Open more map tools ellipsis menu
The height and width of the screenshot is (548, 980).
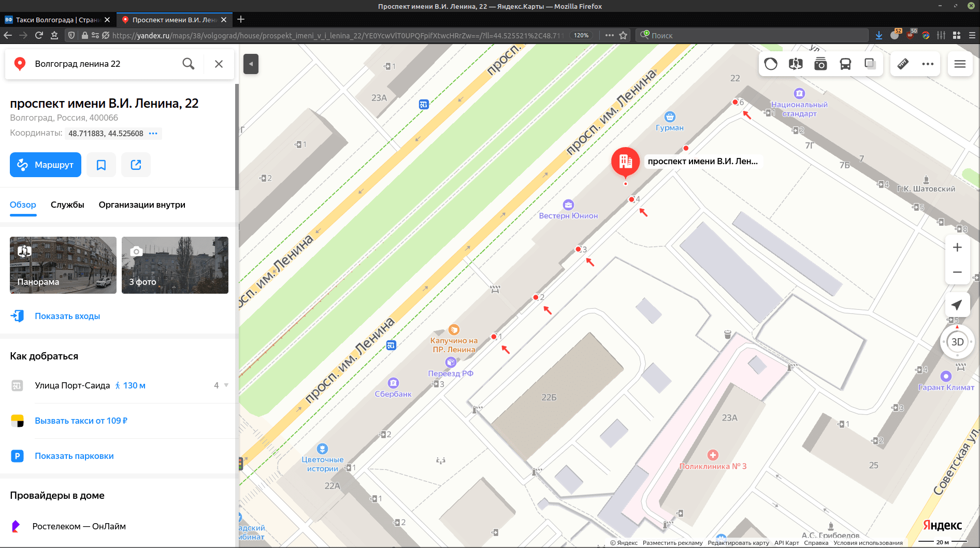point(928,64)
